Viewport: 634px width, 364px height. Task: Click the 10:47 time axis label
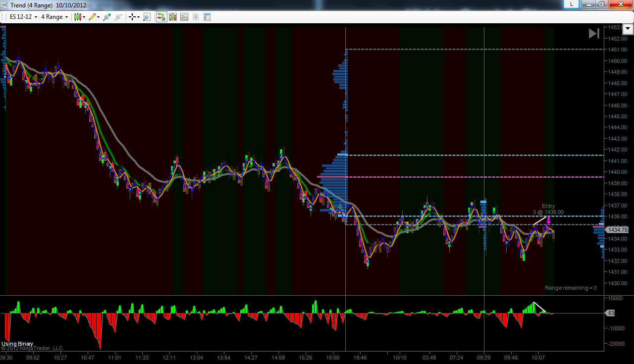pos(87,358)
